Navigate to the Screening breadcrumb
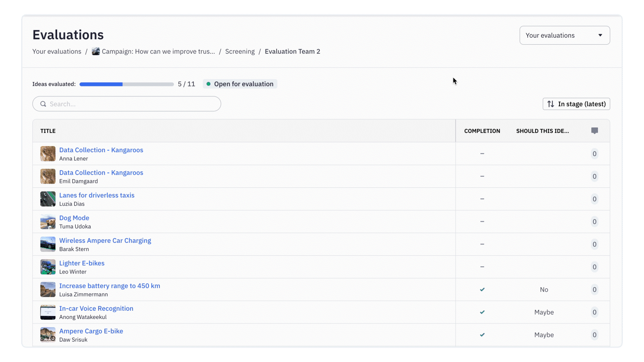Viewport: 644px width, 362px height. point(240,51)
